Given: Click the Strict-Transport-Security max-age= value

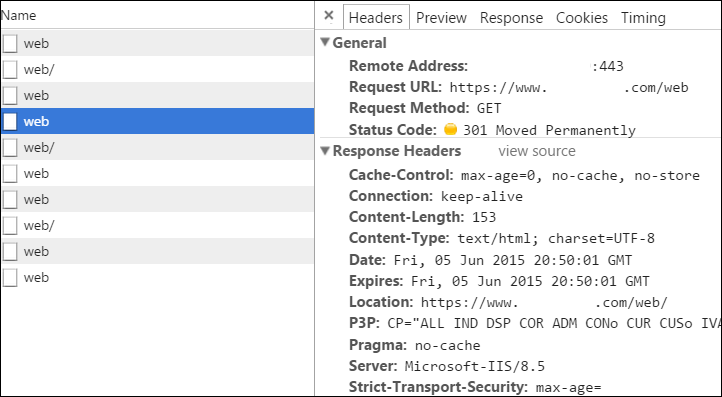Looking at the screenshot, I should click(569, 388).
